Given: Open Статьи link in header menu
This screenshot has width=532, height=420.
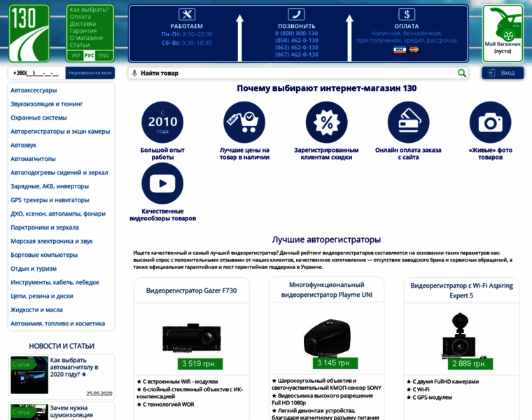Looking at the screenshot, I should click(80, 45).
